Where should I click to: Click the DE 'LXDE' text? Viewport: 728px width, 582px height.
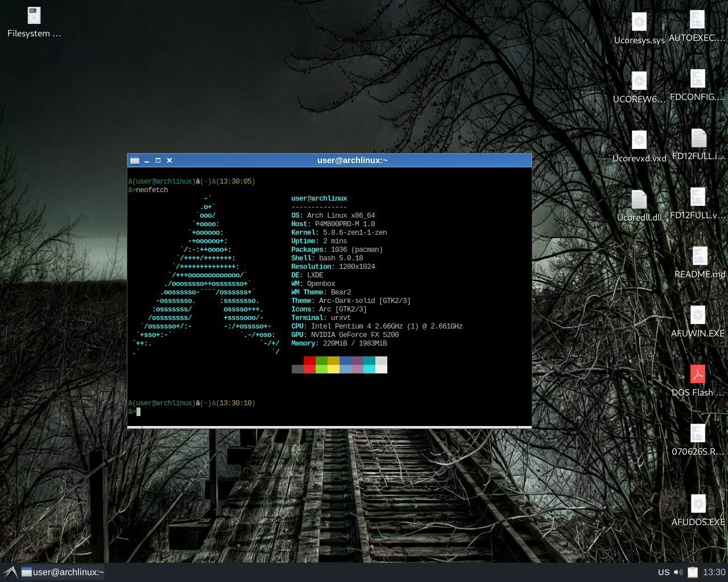click(x=315, y=275)
